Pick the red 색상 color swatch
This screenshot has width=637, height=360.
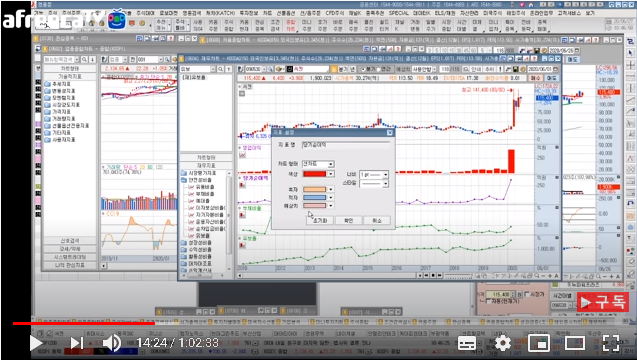point(314,174)
